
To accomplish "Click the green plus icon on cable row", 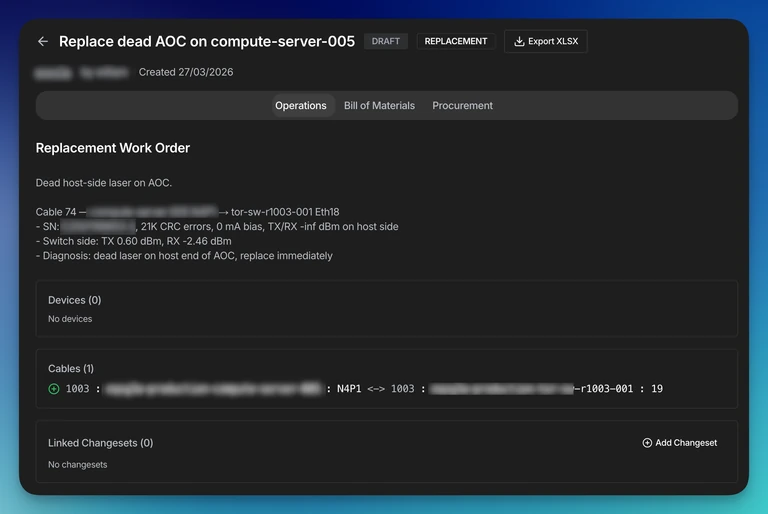I will pyautogui.click(x=54, y=389).
